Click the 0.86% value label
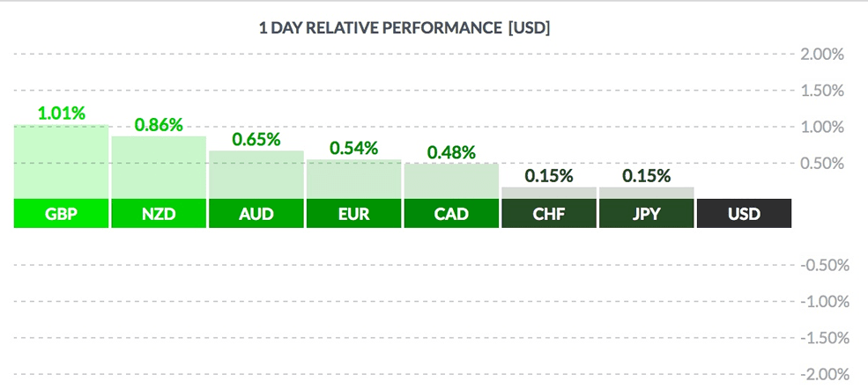 tap(159, 125)
